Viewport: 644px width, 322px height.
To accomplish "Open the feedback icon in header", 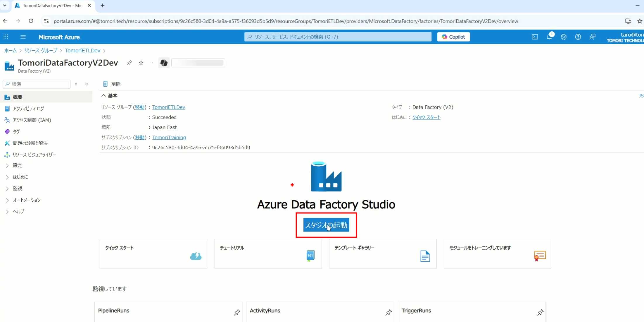I will [x=593, y=37].
